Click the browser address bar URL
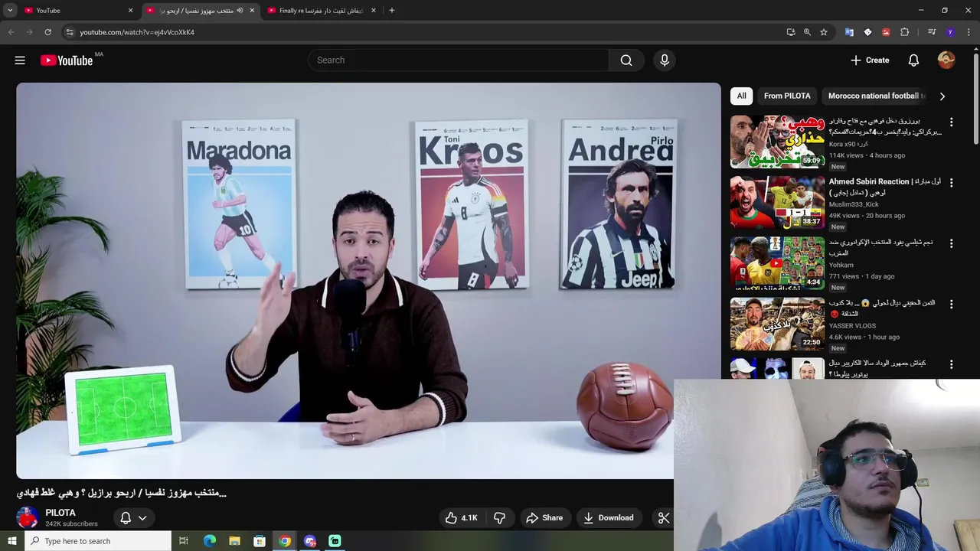The width and height of the screenshot is (980, 551). tap(137, 32)
